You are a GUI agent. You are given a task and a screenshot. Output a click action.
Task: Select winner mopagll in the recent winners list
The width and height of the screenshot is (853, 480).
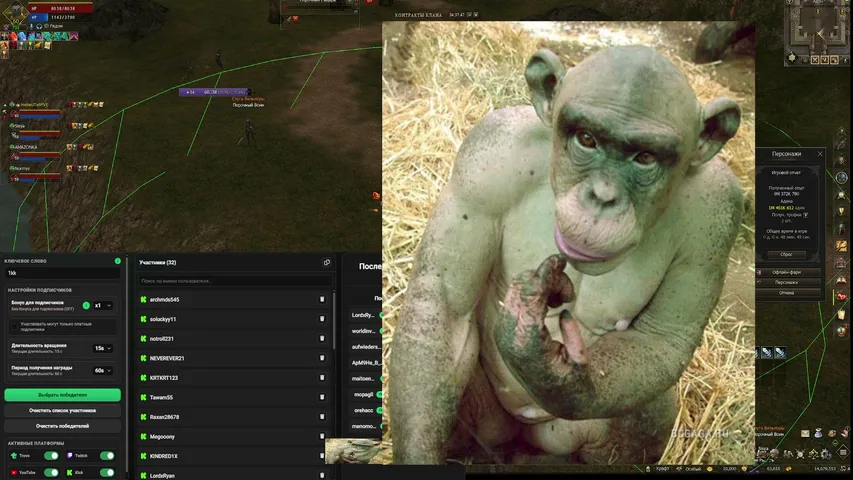pos(363,395)
